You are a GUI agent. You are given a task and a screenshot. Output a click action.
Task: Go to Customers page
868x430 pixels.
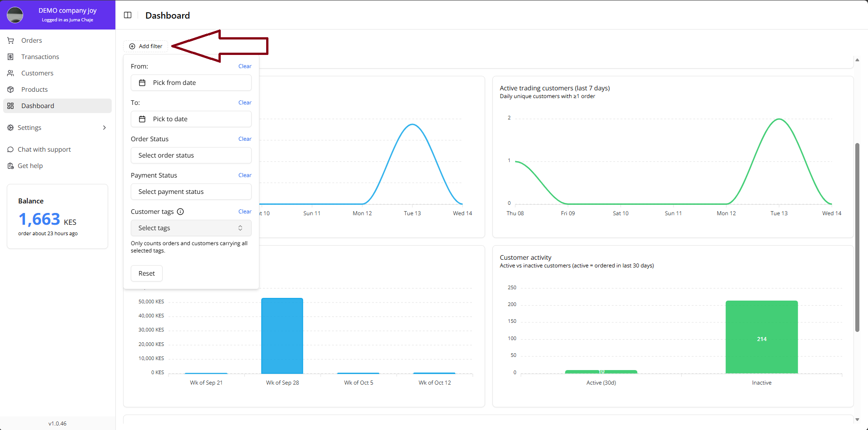tap(57, 73)
